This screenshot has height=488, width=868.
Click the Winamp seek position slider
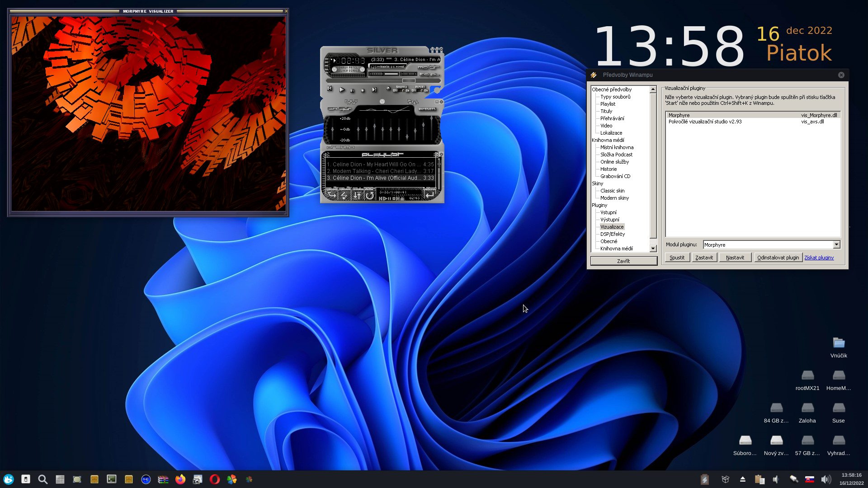[409, 80]
